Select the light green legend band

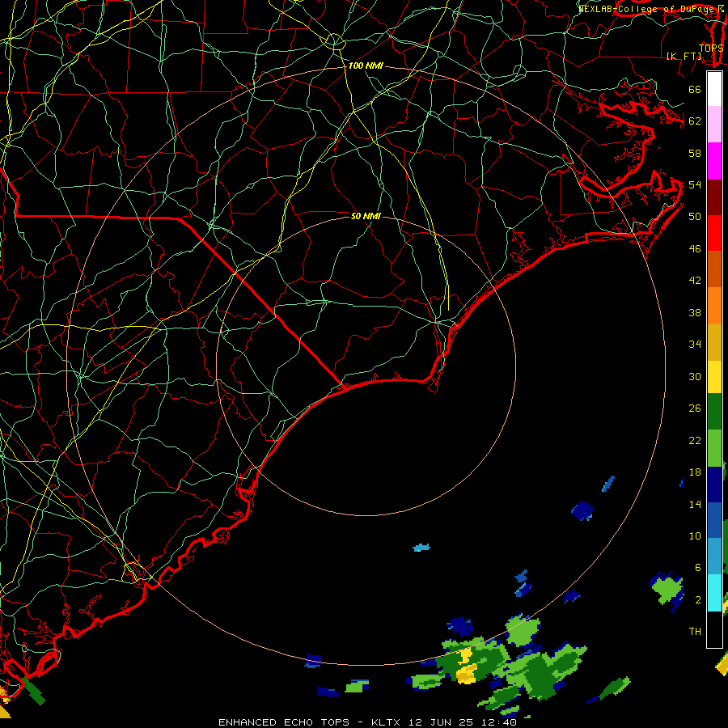[x=714, y=448]
